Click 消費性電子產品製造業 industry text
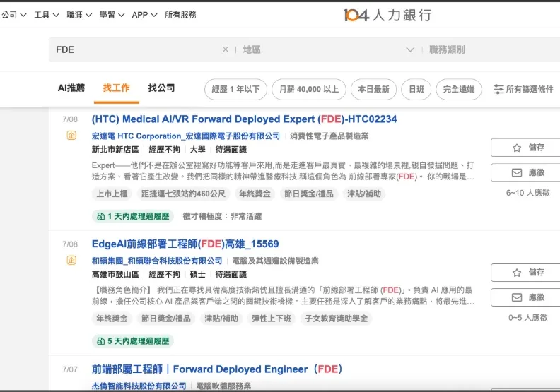The height and width of the screenshot is (392, 560). [x=329, y=136]
